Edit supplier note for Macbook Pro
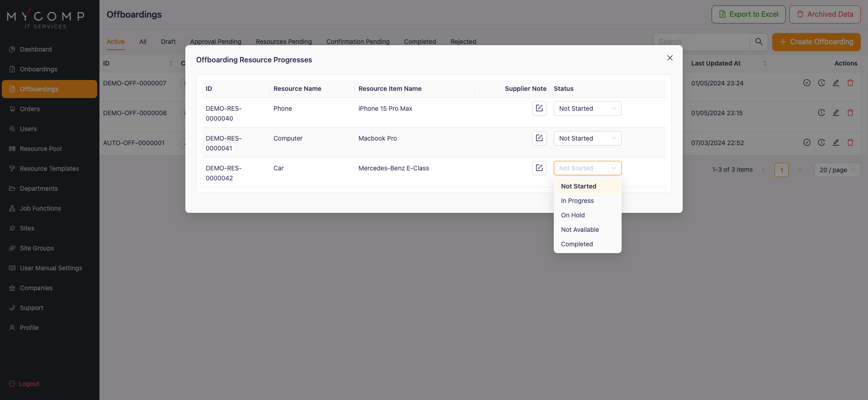This screenshot has height=400, width=868. point(539,138)
